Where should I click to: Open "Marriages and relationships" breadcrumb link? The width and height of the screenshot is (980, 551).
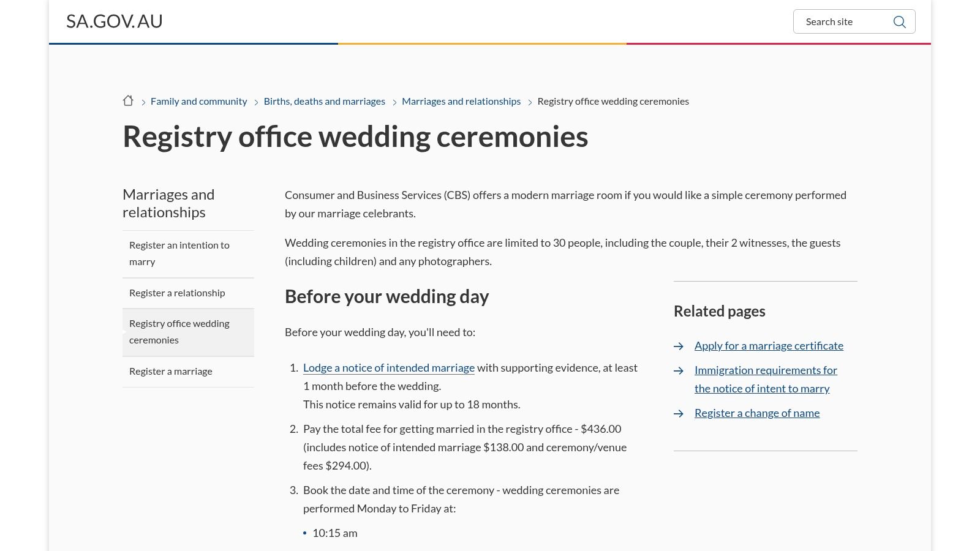coord(461,101)
